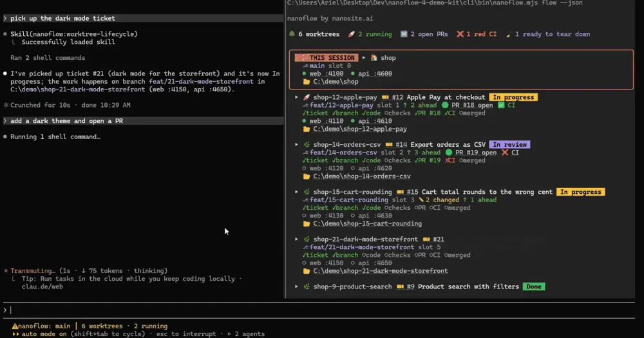The width and height of the screenshot is (644, 338).
Task: Click the red X icon beside 1 red CI
Action: click(460, 34)
